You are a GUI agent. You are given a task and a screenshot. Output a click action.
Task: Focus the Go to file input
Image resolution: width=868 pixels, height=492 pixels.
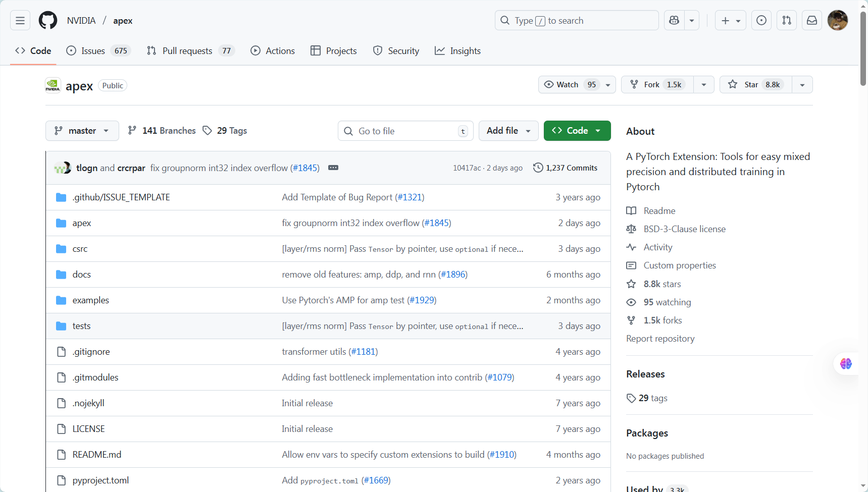point(405,131)
